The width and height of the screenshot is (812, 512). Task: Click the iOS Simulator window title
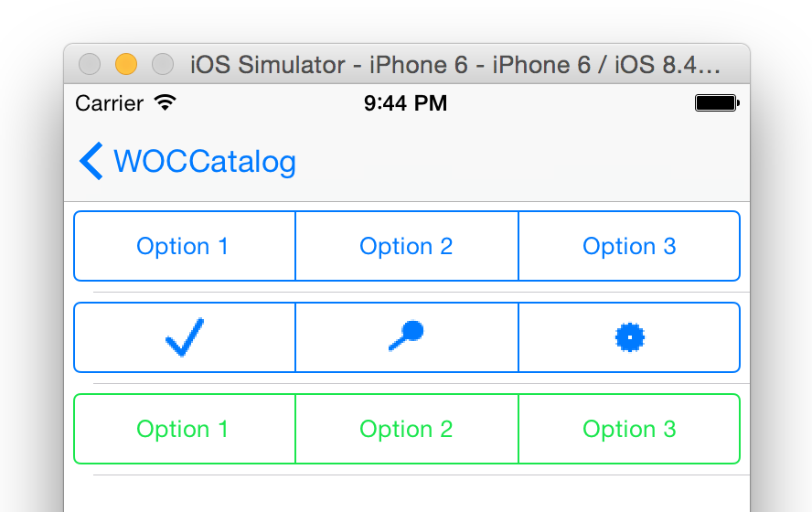pos(455,65)
